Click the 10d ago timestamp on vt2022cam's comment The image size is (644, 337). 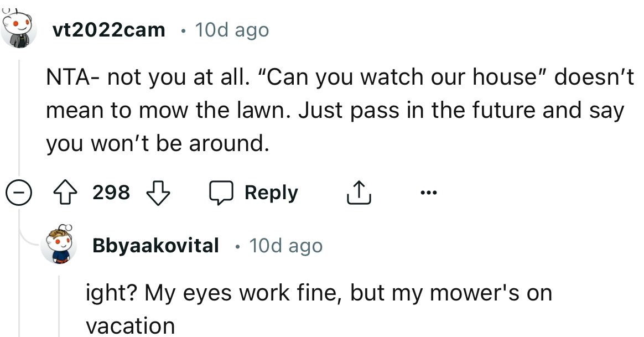231,30
